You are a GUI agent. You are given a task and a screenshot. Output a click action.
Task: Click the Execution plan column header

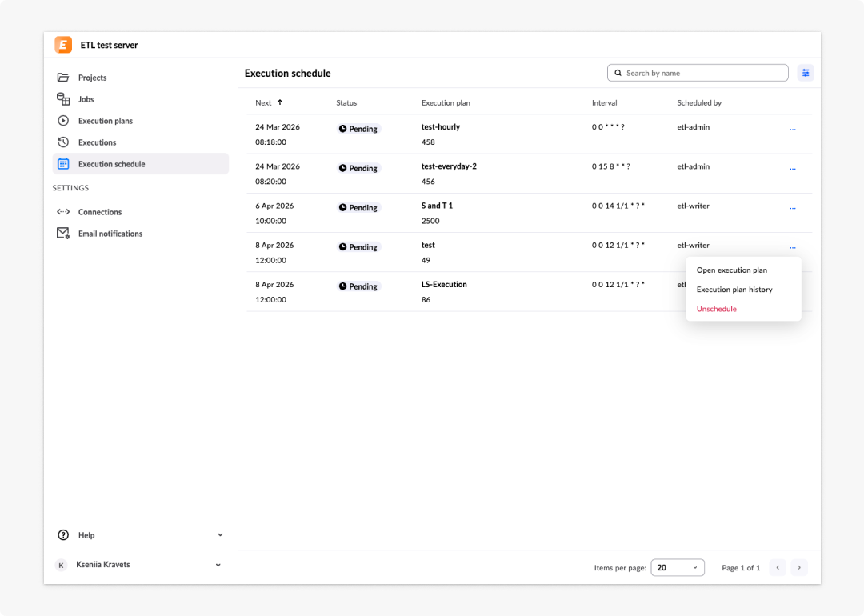point(446,102)
